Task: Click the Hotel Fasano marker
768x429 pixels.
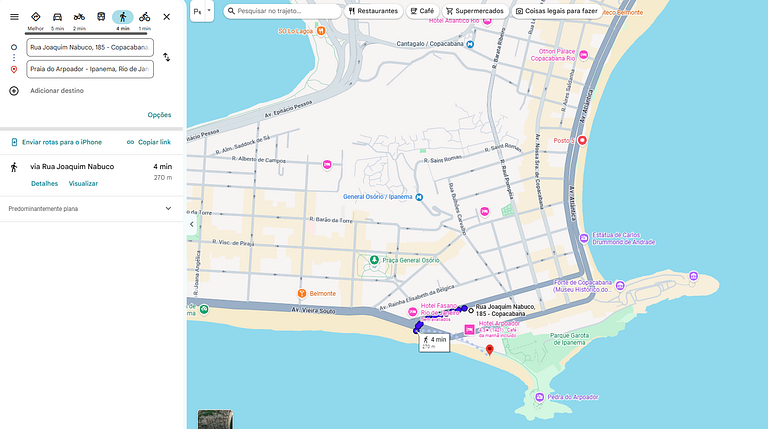Action: click(x=412, y=311)
